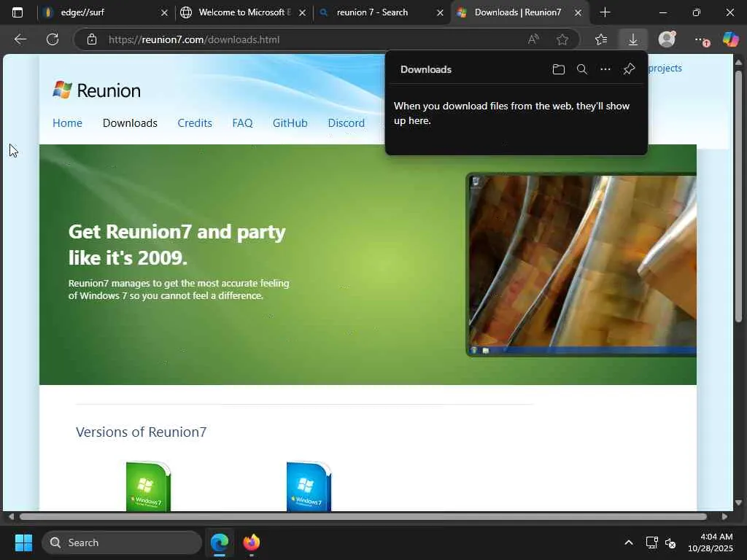Open the downloads folder icon
This screenshot has height=560, width=747.
tap(558, 69)
